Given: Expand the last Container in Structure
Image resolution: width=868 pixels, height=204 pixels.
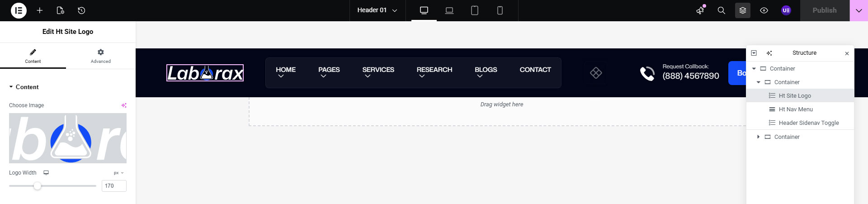Looking at the screenshot, I should tap(759, 137).
